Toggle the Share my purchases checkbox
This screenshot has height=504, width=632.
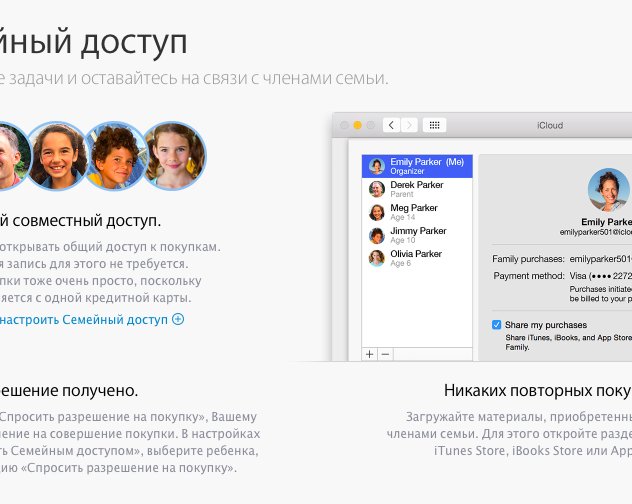pyautogui.click(x=497, y=325)
